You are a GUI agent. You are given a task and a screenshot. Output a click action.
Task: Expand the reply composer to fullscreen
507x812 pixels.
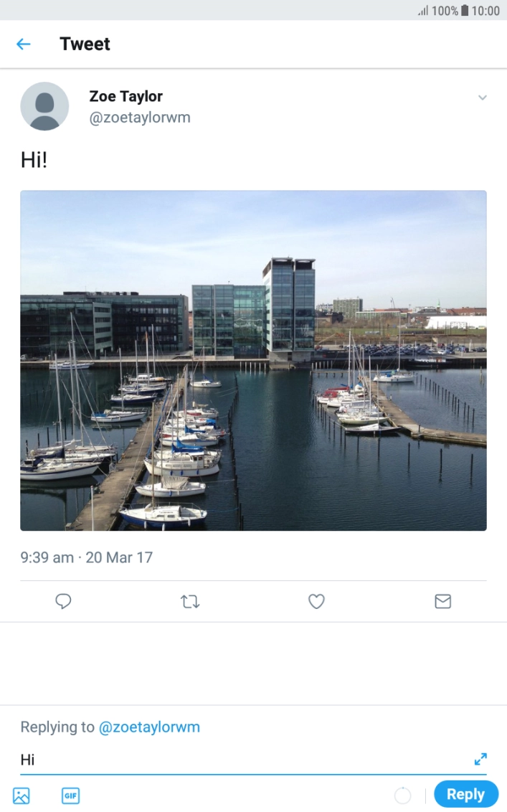pos(480,758)
